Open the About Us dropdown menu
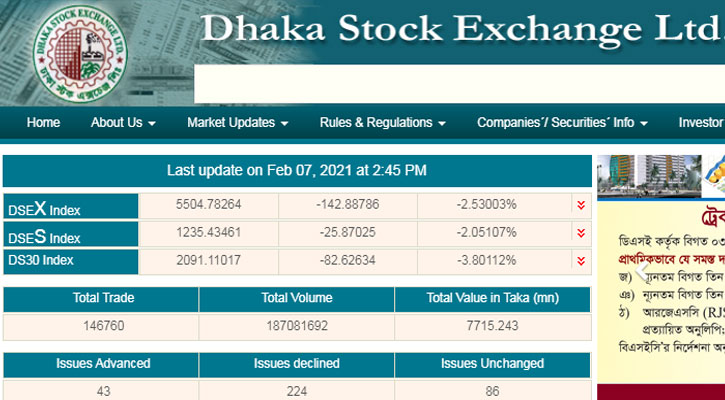This screenshot has height=400, width=725. point(123,123)
